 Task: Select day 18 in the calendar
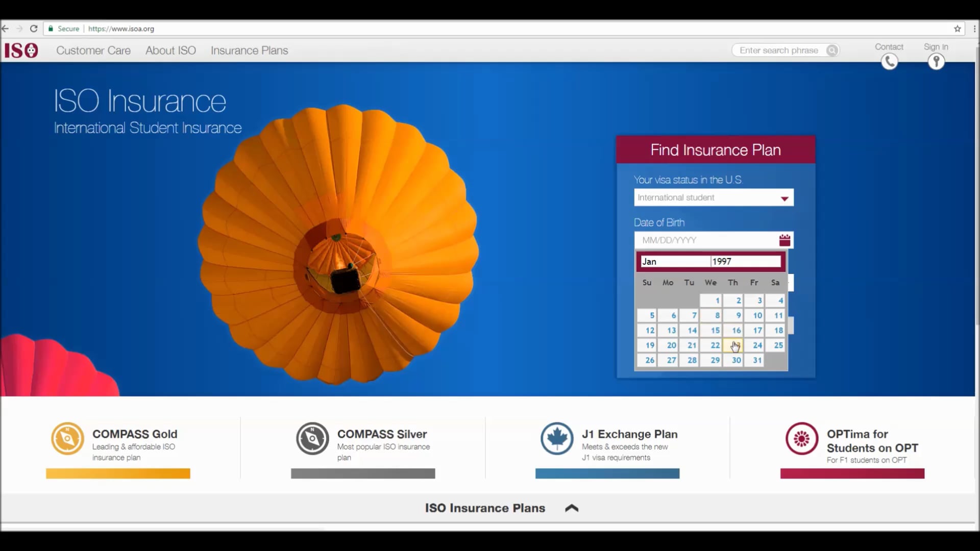[775, 330]
